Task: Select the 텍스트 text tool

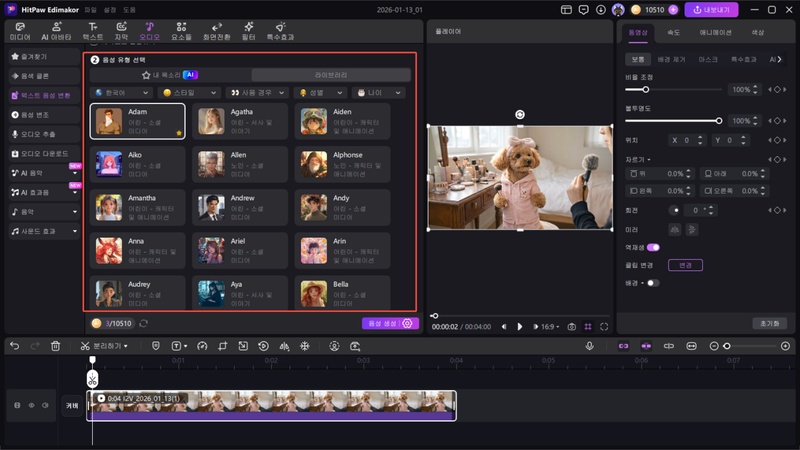Action: (x=93, y=31)
